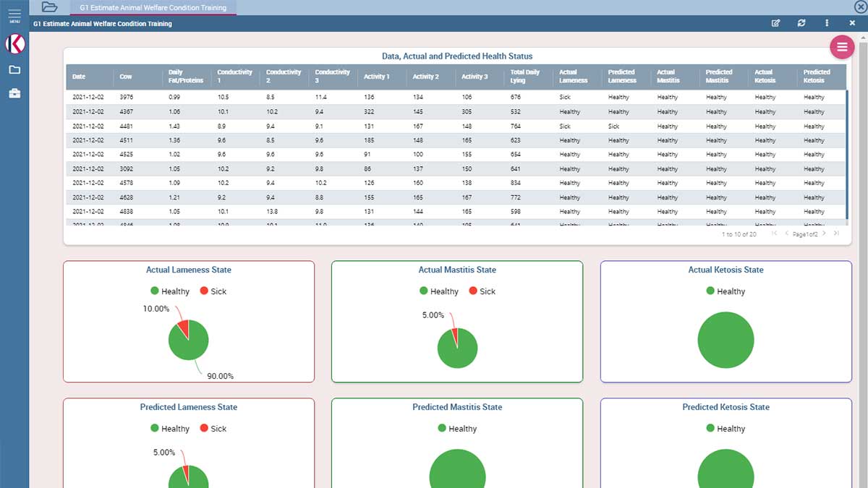
Task: Click the '1 to 10 of 20' record count
Action: [739, 234]
